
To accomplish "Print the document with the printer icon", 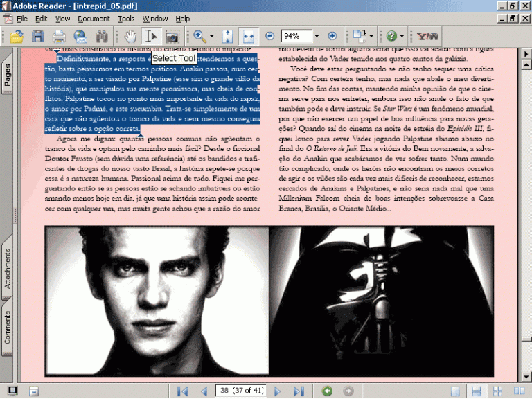I will [59, 36].
